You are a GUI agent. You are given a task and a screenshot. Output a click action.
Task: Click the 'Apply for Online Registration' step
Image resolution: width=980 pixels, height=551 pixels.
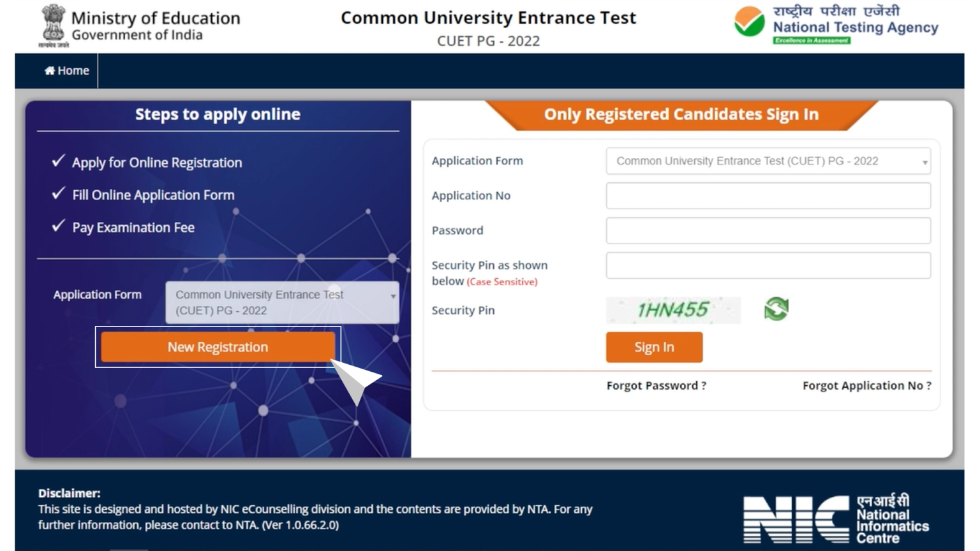(156, 163)
